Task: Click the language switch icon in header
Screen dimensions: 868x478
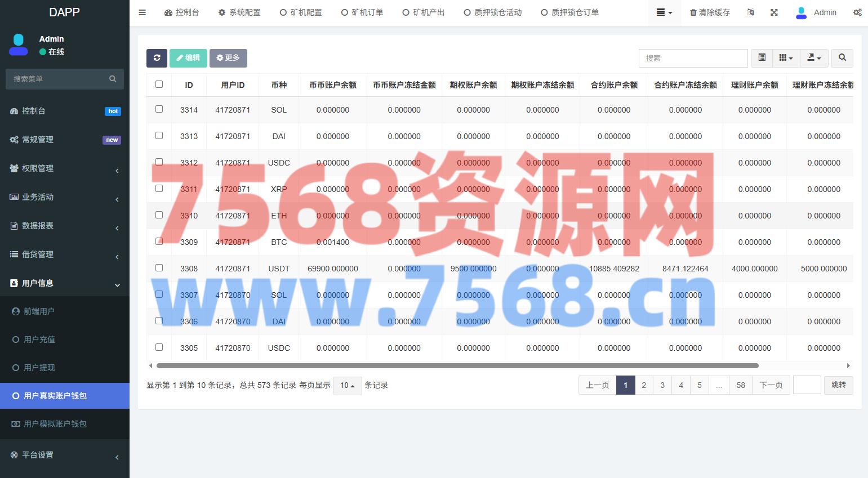Action: pos(750,12)
